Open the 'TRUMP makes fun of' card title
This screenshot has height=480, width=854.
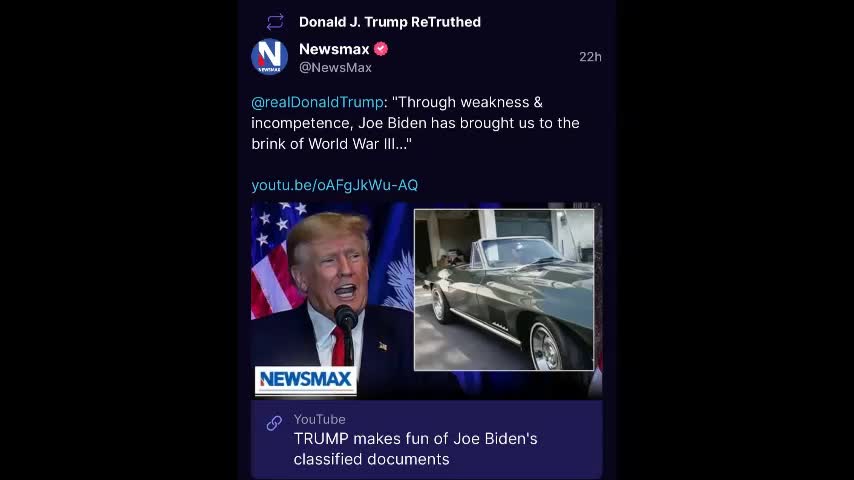click(416, 449)
